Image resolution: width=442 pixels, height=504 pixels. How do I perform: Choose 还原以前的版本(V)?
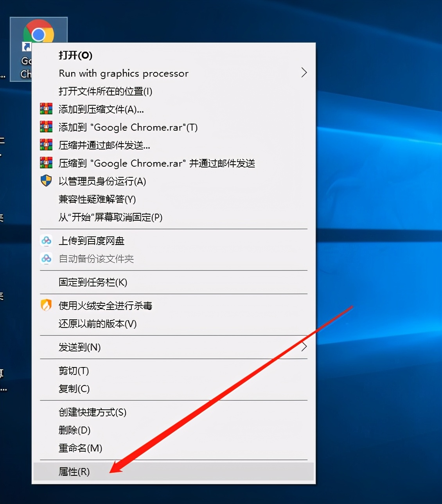pos(174,324)
